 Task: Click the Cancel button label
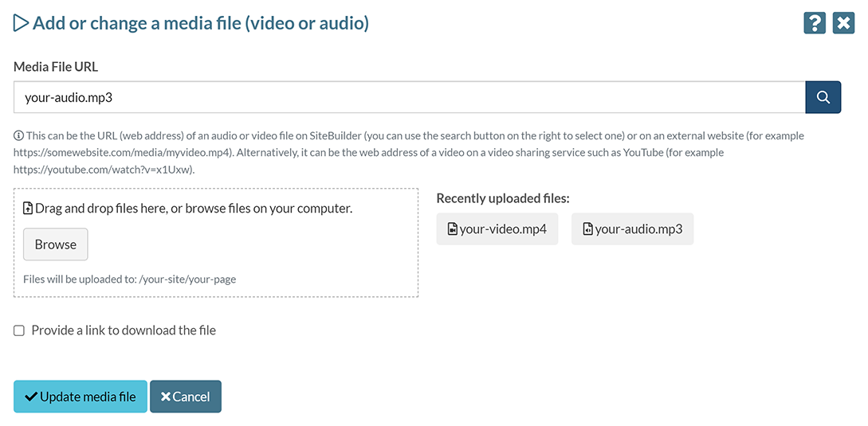(191, 397)
